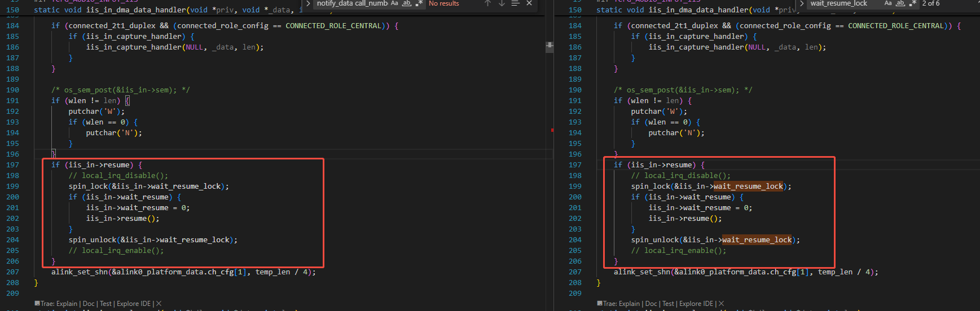The height and width of the screenshot is (311, 980).
Task: Click CONNECTED_ROLE_CENTRAL in left editor
Action: (333, 26)
